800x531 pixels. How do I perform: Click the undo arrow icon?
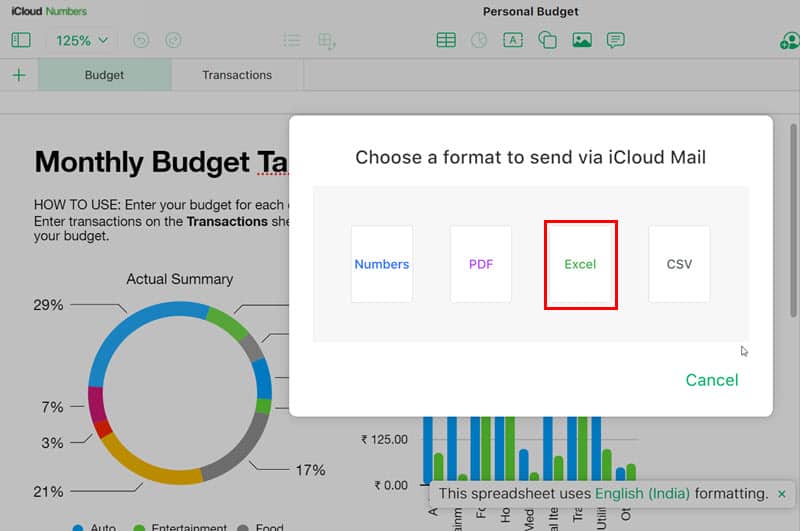pos(141,40)
